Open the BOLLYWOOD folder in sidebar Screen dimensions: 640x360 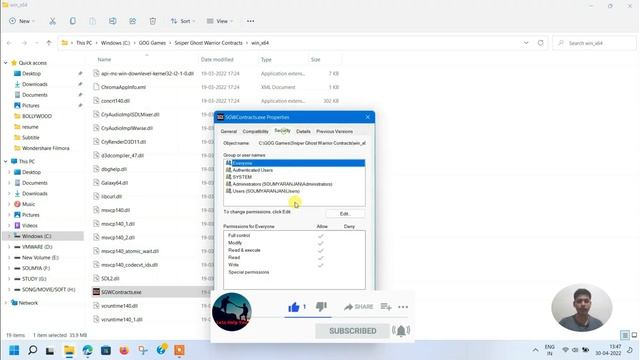[37, 116]
